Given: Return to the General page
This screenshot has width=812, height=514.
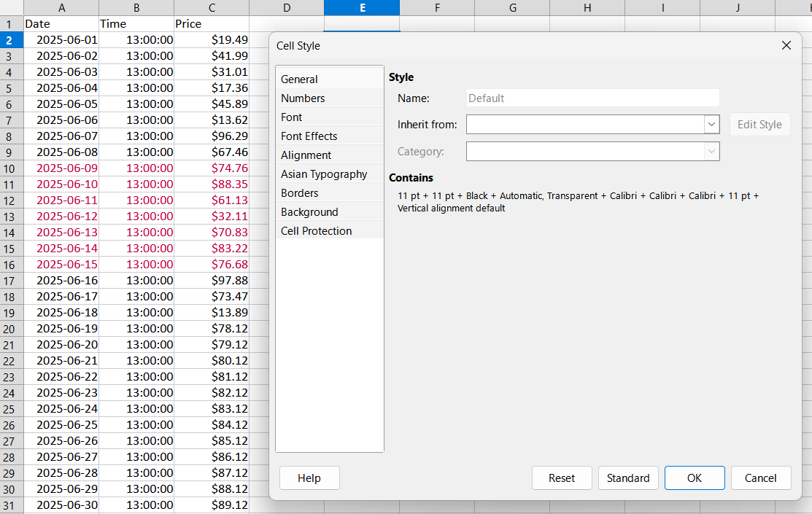Looking at the screenshot, I should tap(299, 79).
